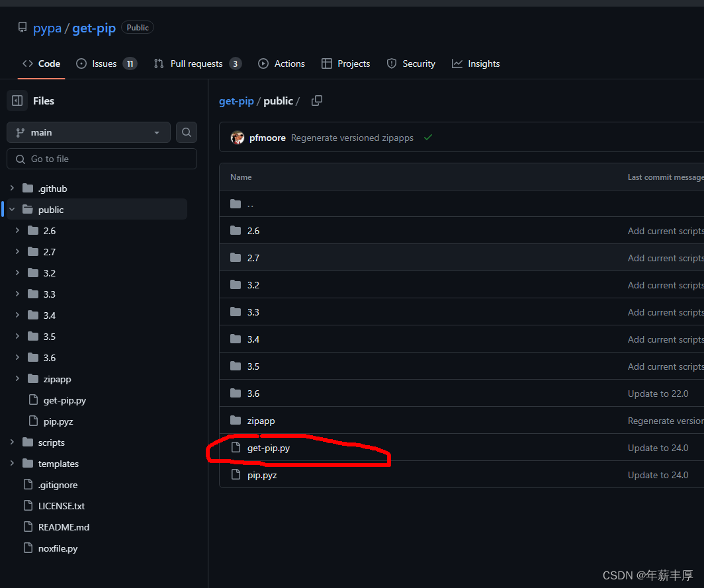Open zipapp folder in the file list

261,421
